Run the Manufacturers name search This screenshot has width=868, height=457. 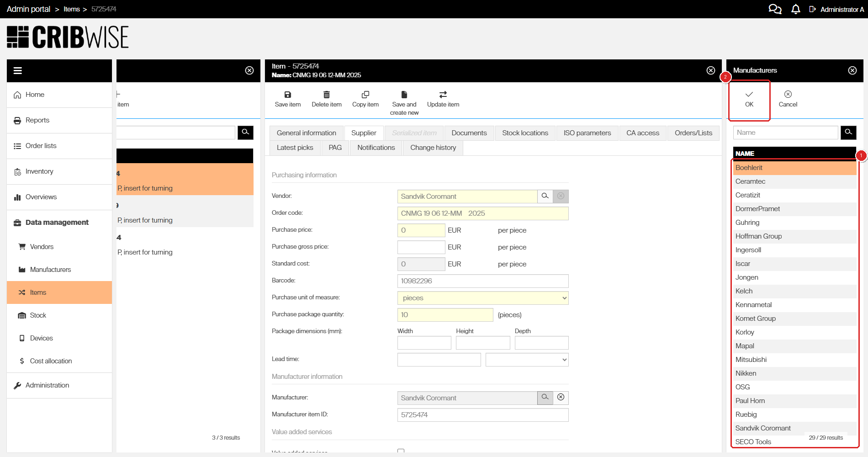[x=848, y=133]
